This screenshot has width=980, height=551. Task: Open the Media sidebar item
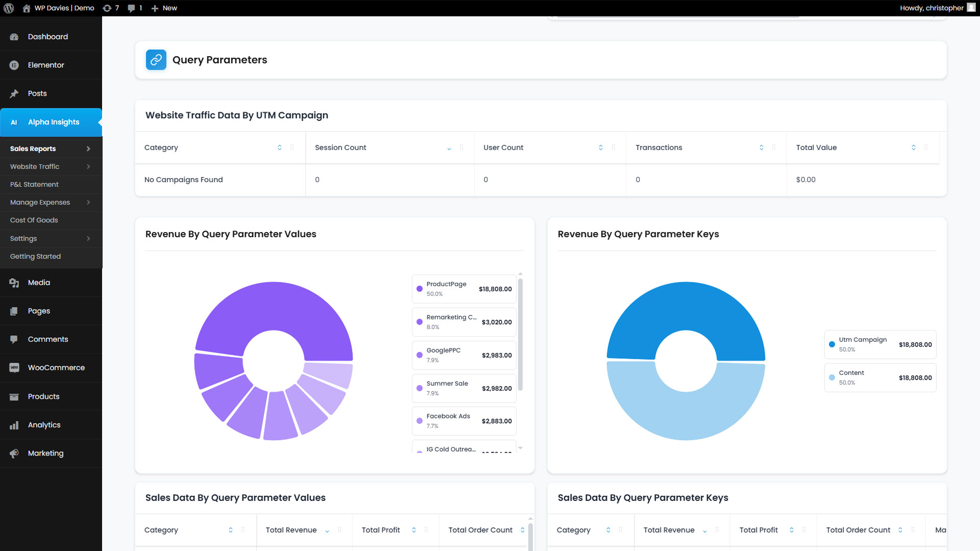pos(39,283)
